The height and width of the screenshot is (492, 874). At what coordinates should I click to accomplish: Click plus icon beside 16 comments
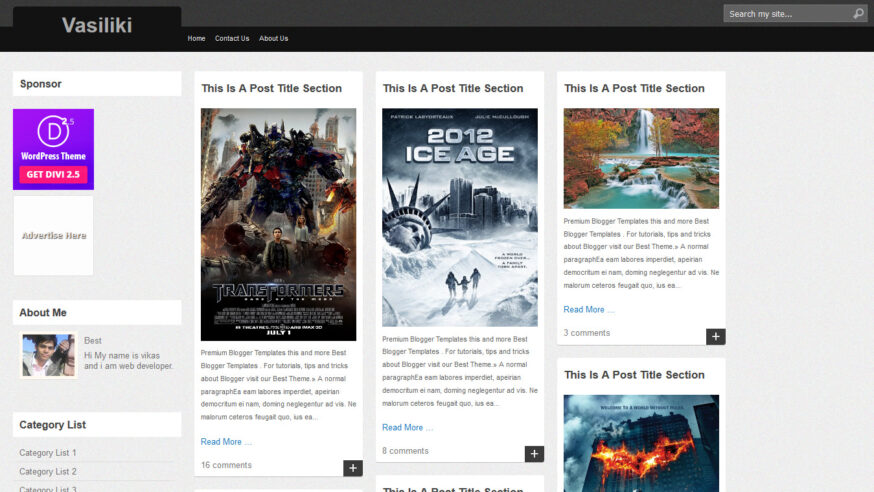pyautogui.click(x=353, y=468)
